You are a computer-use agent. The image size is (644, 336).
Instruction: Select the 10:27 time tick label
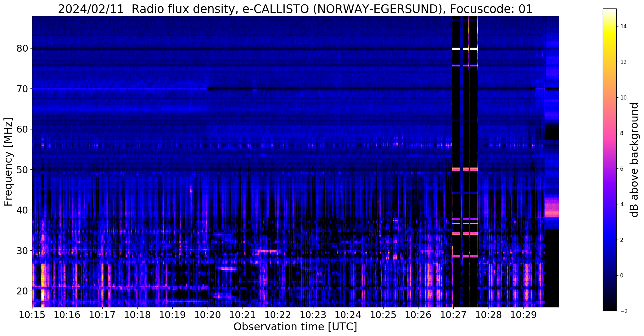(x=453, y=315)
